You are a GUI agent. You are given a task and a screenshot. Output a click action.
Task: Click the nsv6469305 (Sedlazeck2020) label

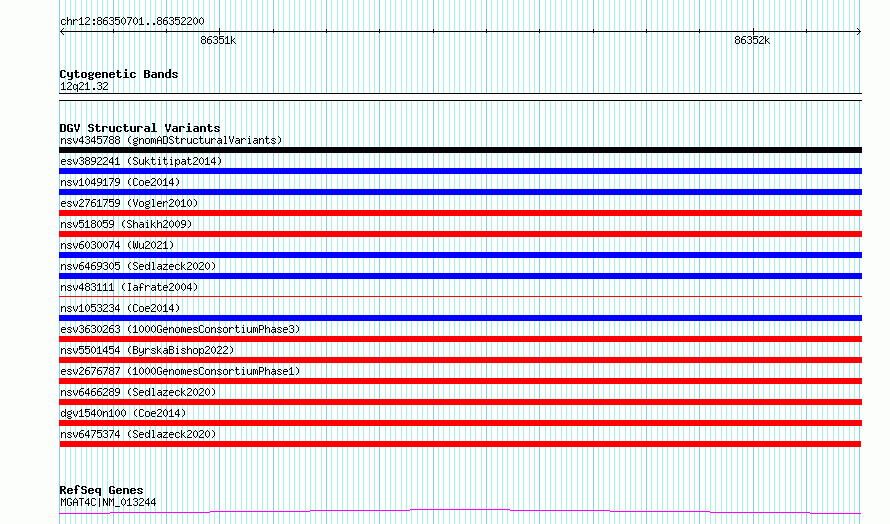(x=138, y=266)
